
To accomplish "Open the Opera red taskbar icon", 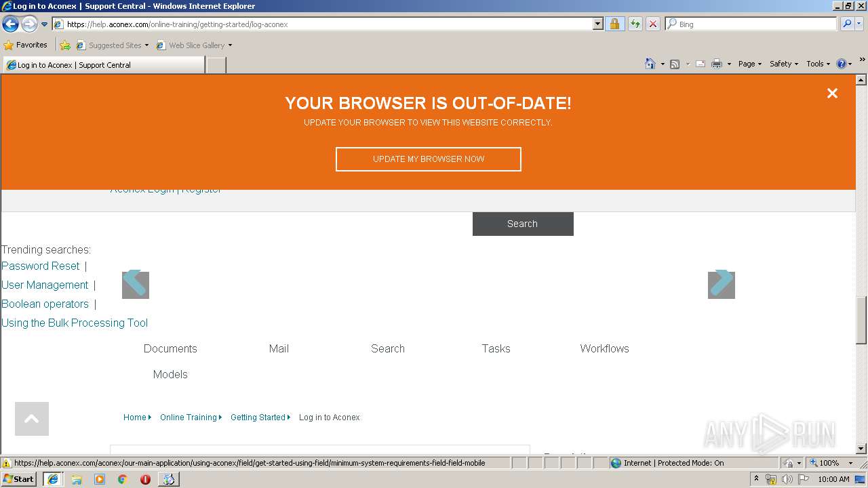I will [x=145, y=479].
